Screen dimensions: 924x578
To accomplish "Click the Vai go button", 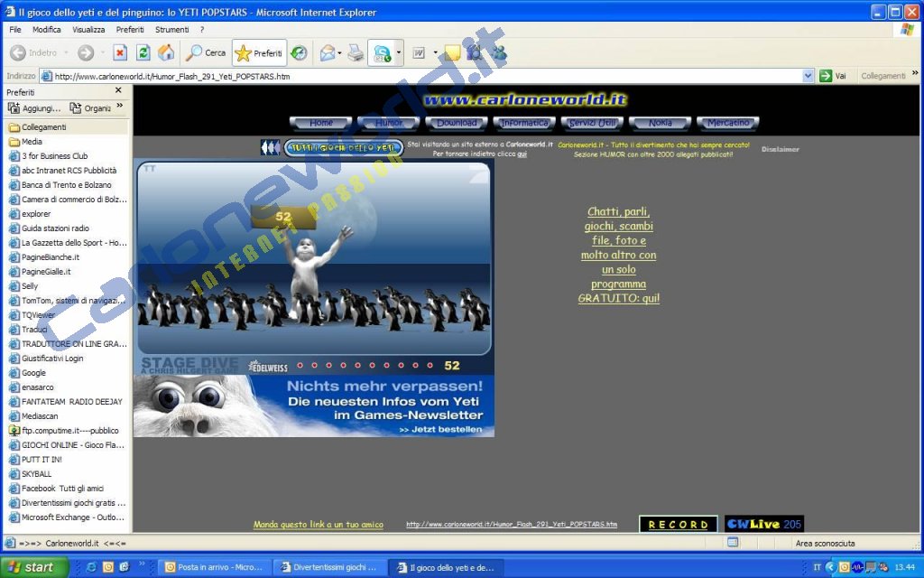I will [x=833, y=76].
